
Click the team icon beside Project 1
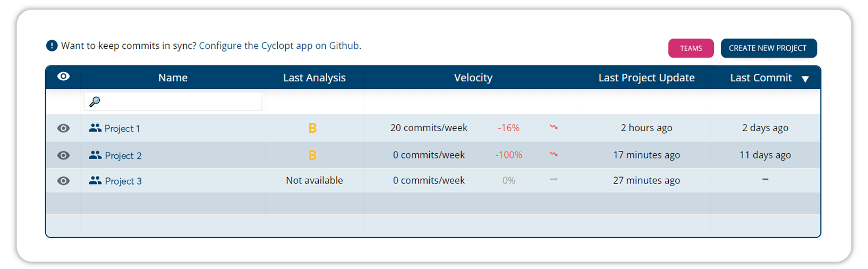(x=95, y=128)
